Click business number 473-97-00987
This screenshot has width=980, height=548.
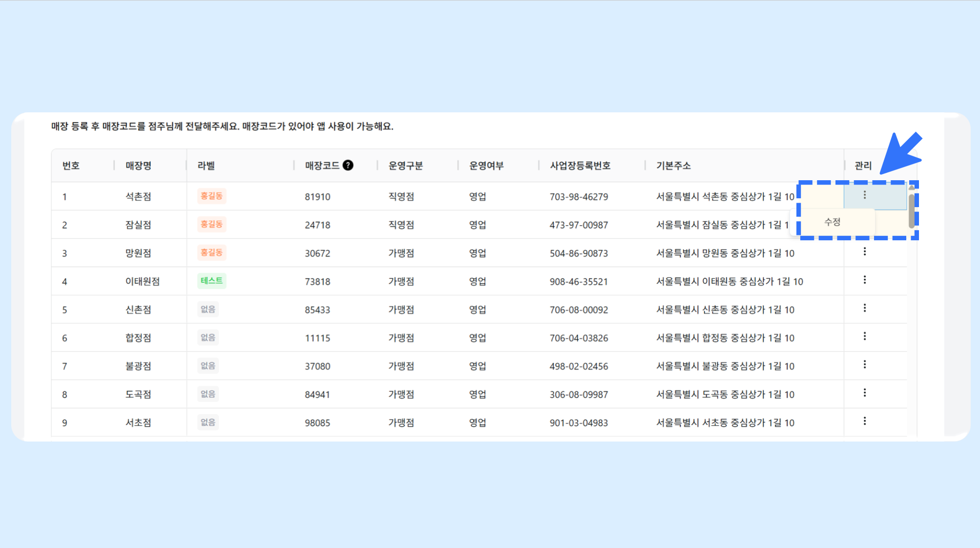(x=579, y=225)
